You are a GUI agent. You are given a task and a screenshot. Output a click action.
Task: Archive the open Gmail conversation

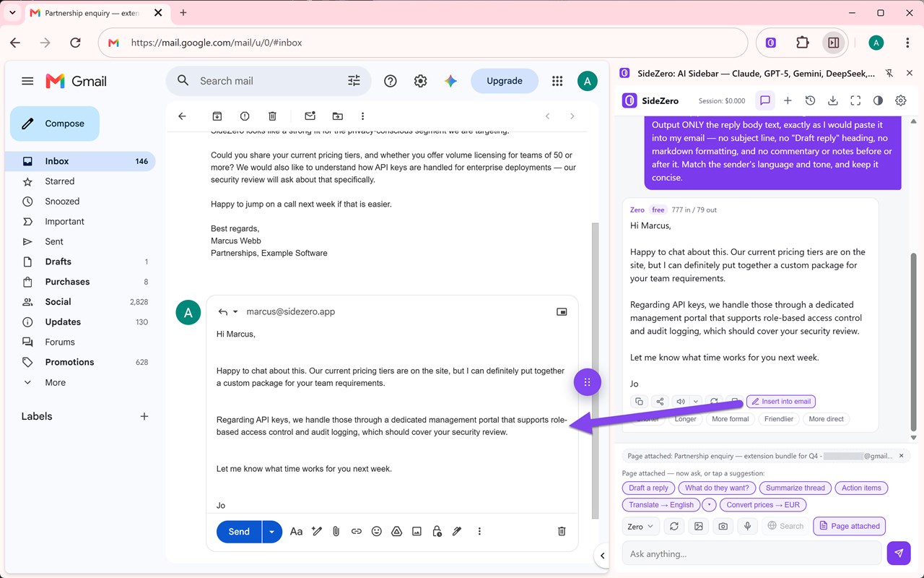[217, 116]
